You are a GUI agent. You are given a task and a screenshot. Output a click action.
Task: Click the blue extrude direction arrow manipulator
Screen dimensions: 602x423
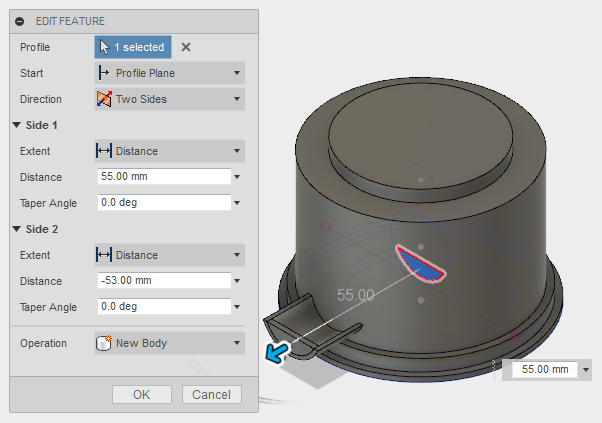pyautogui.click(x=277, y=352)
